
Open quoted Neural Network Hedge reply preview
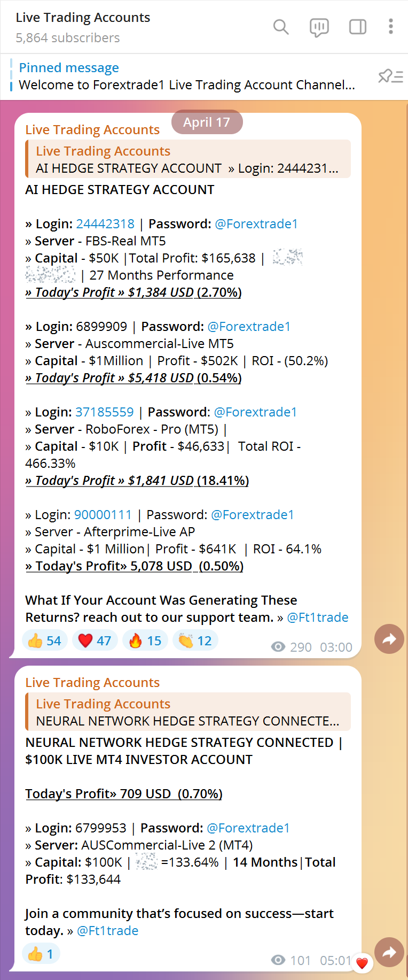tap(188, 712)
